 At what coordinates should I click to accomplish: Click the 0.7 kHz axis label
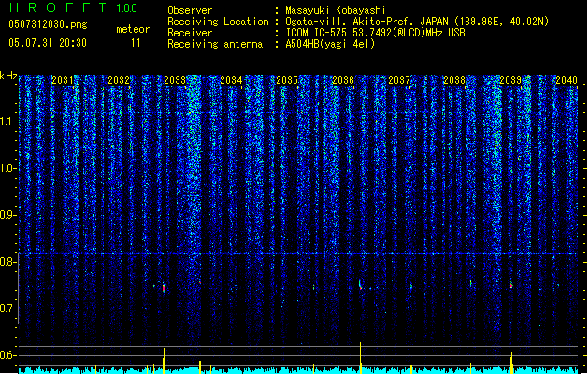pyautogui.click(x=7, y=309)
